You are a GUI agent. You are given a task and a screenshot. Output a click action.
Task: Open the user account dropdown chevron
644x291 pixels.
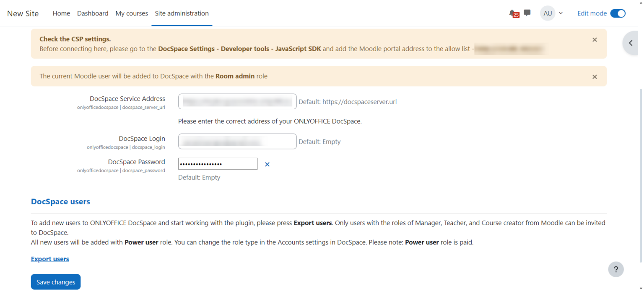[x=561, y=13]
